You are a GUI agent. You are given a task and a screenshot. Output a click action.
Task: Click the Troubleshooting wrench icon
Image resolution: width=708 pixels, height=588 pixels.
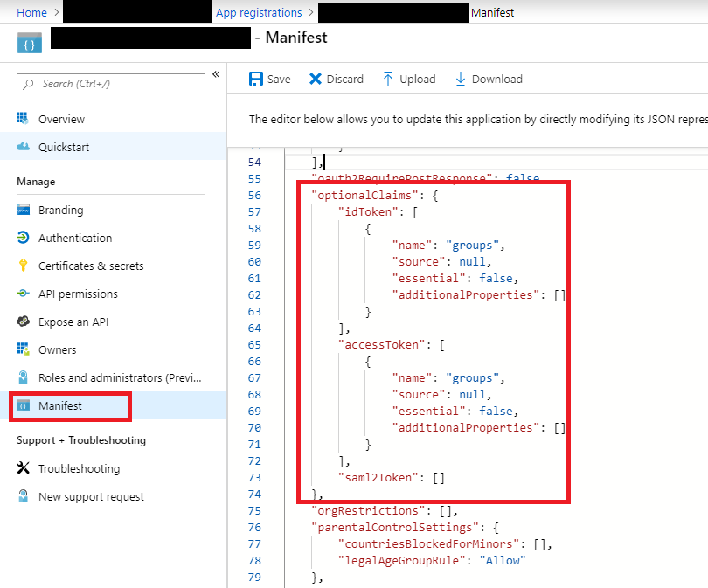tap(24, 468)
